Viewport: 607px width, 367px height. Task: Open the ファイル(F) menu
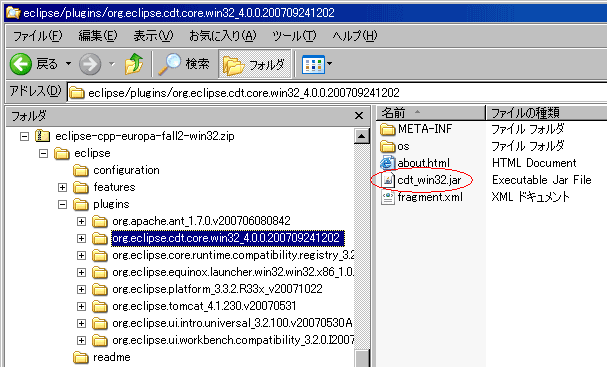tap(38, 36)
